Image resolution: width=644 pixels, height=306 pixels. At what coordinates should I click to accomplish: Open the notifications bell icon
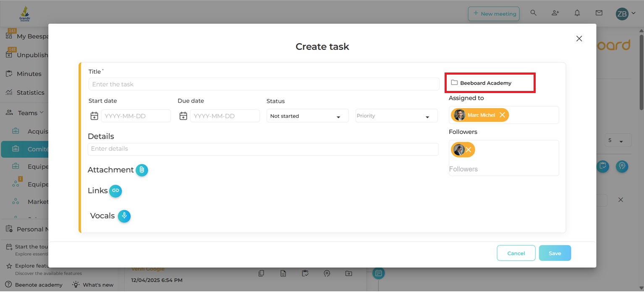[x=577, y=13]
